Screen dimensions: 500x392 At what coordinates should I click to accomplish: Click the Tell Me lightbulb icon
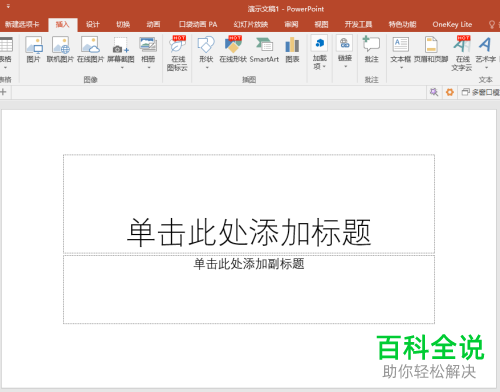(492, 24)
